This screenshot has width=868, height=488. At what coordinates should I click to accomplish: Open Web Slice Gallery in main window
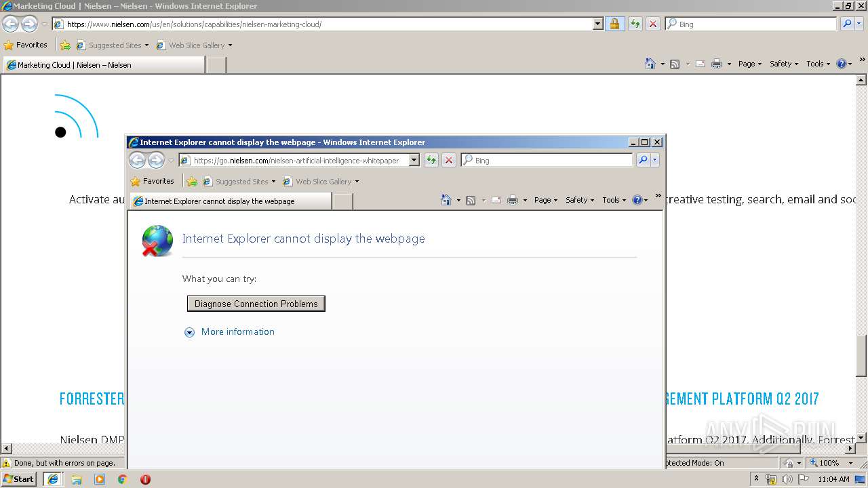(x=194, y=45)
